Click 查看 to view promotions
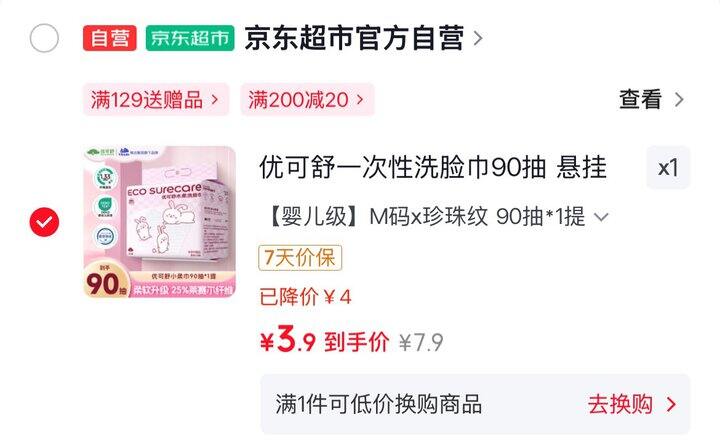The height and width of the screenshot is (443, 720). pyautogui.click(x=641, y=100)
